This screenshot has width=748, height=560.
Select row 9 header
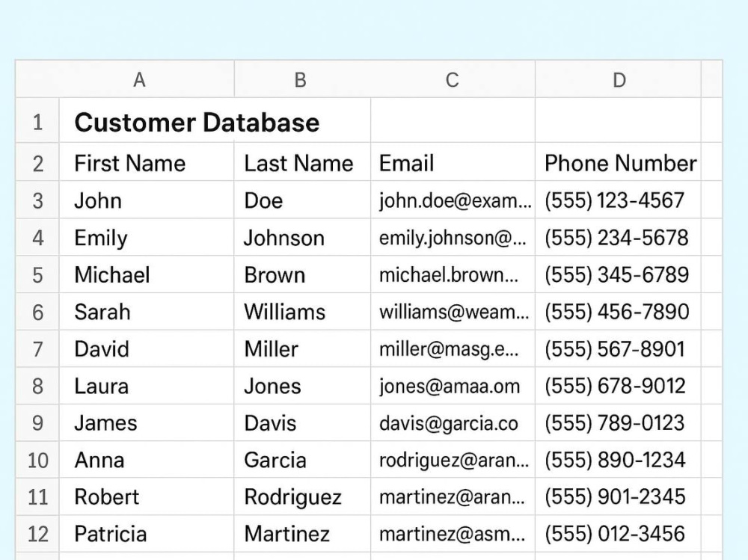point(37,422)
